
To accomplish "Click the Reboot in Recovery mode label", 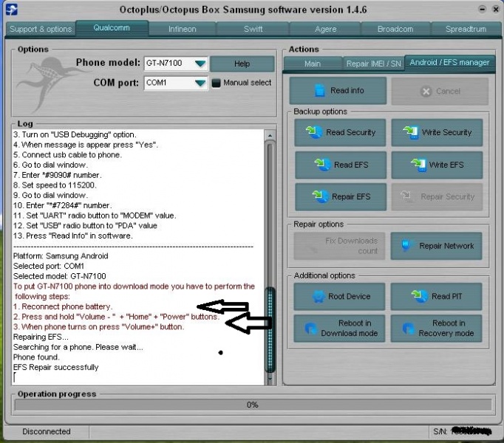I will (446, 328).
